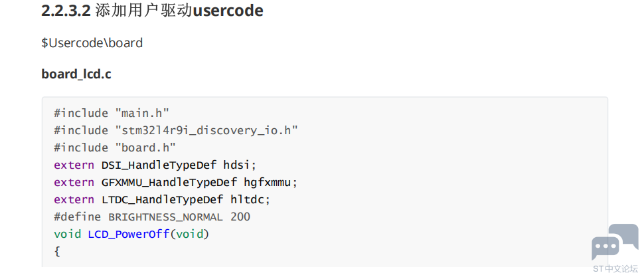Click the hdsi variable name
Screen dimensions: 644x279
[x=238, y=165]
